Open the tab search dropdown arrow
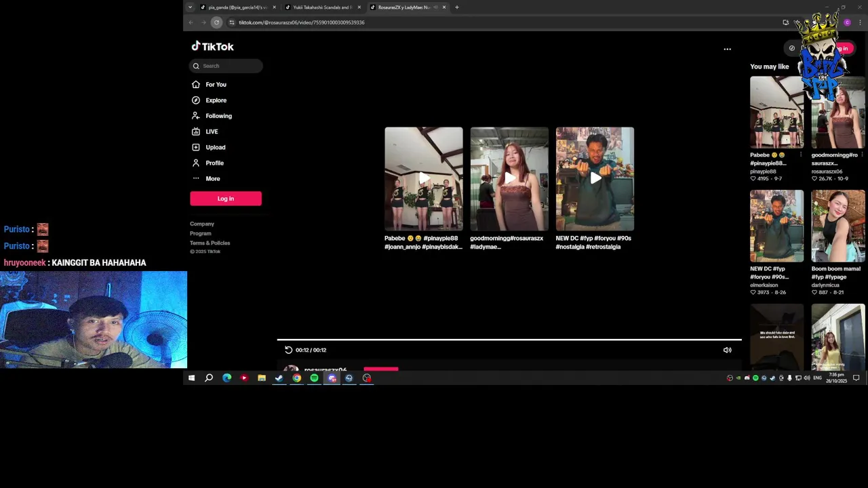The height and width of the screenshot is (488, 868). coord(190,7)
